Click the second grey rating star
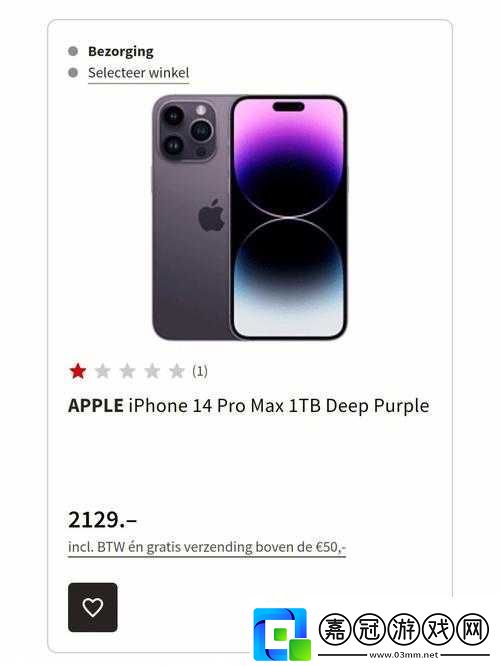Screen dimensions: 500x666 coord(102,371)
